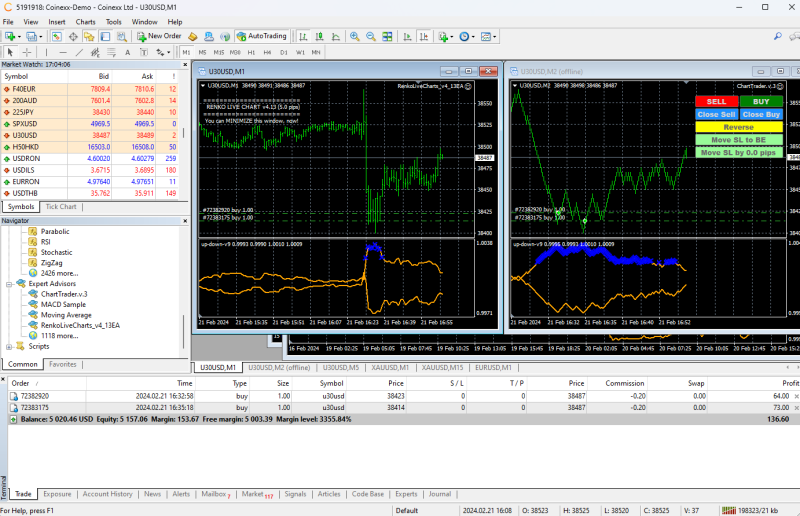
Task: Toggle the AutoTrading button
Action: (261, 36)
